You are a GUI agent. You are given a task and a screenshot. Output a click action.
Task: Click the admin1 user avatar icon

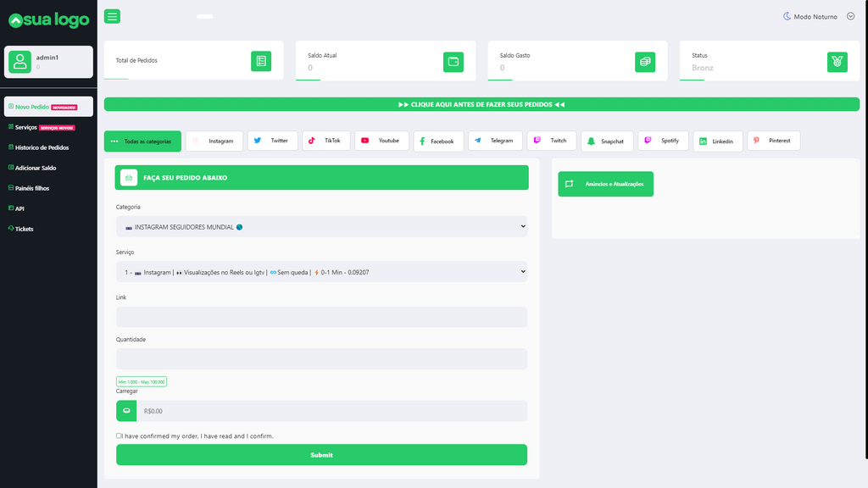tap(19, 61)
